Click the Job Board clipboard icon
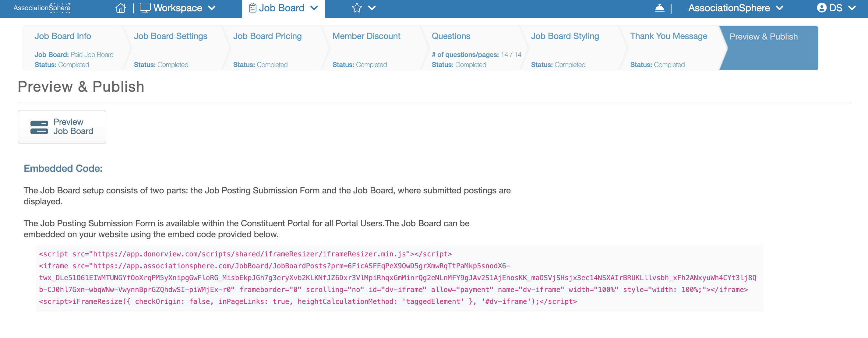Image resolution: width=868 pixels, height=338 pixels. tap(252, 8)
